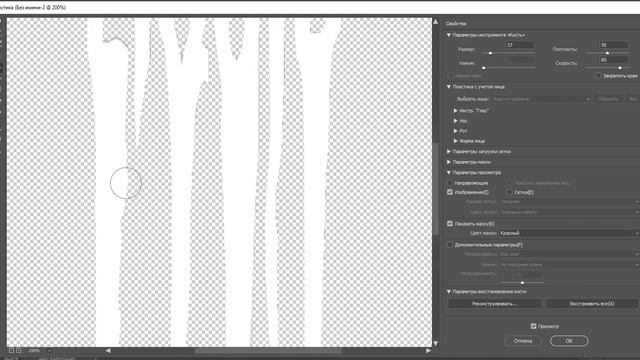Expand the Инстр. "Глаз" group
The image size is (640, 360).
[456, 111]
